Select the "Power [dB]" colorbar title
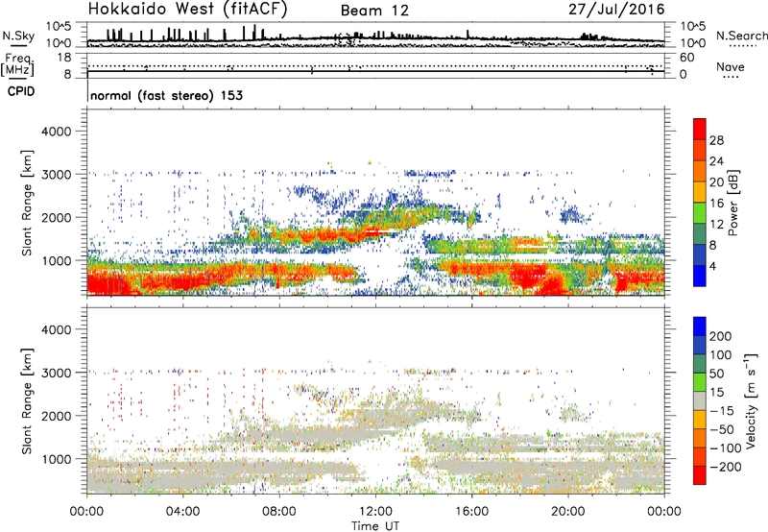The height and width of the screenshot is (532, 768). coord(732,203)
